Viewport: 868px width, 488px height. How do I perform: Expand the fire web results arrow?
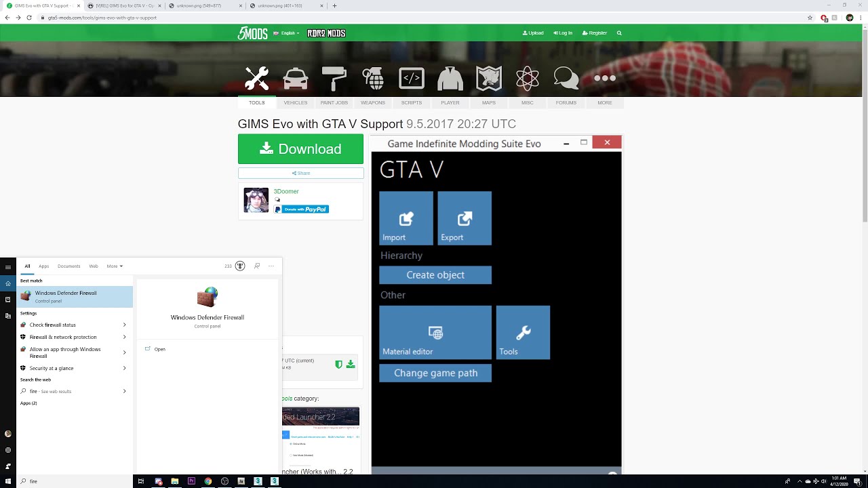coord(125,391)
